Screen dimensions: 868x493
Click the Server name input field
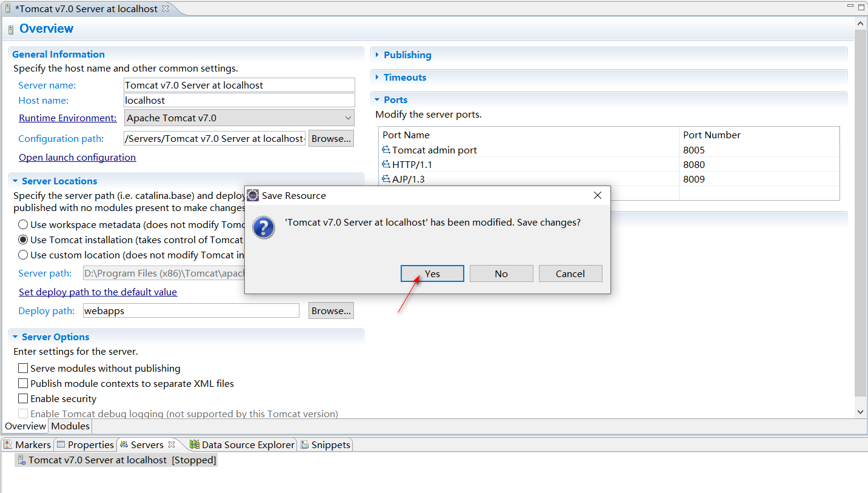239,85
